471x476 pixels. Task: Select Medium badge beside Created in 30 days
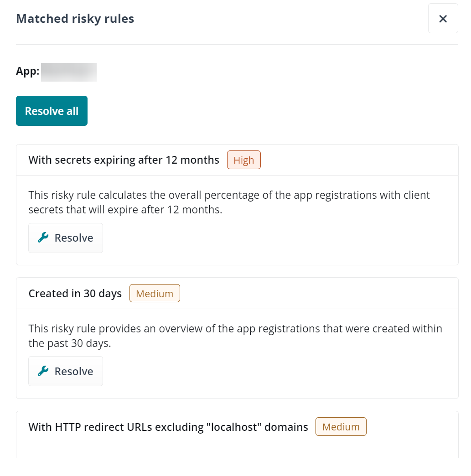155,294
